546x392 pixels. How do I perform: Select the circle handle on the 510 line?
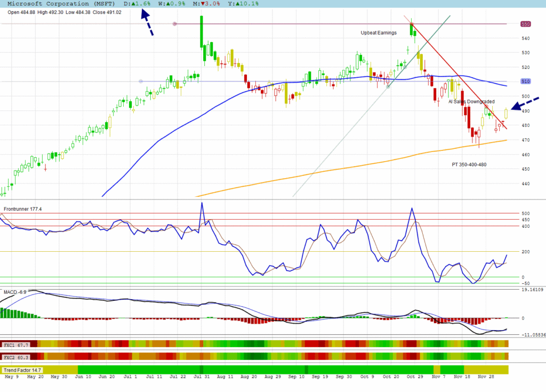pyautogui.click(x=141, y=82)
